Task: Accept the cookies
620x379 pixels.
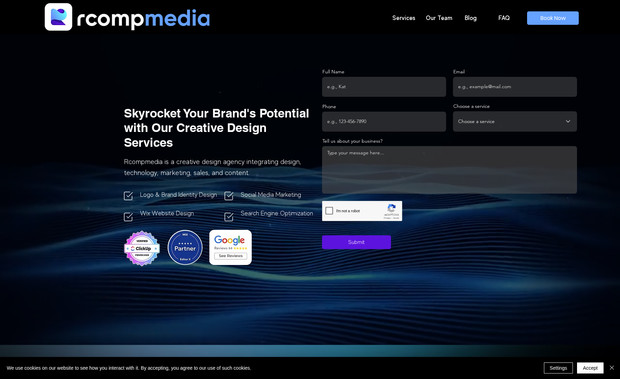Action: coord(590,368)
